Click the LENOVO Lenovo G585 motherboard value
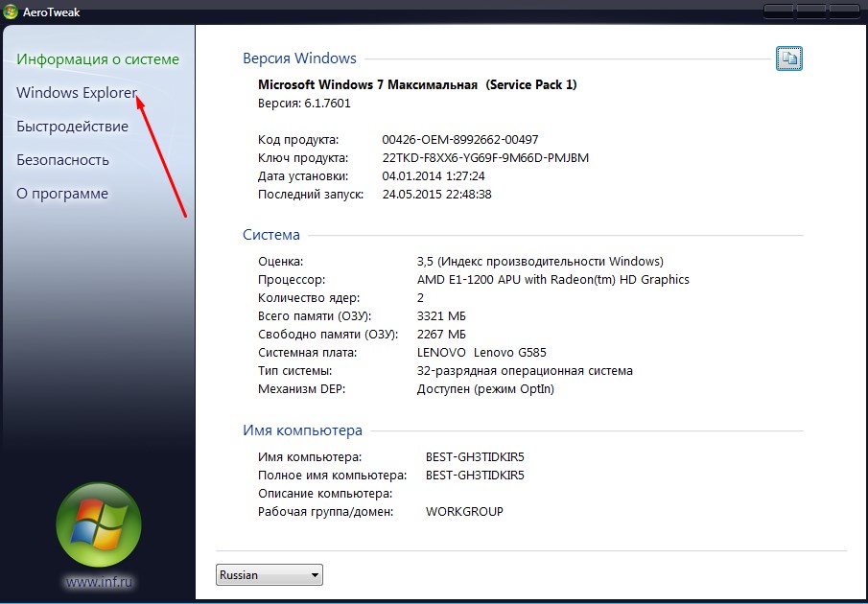This screenshot has height=604, width=868. click(x=481, y=353)
